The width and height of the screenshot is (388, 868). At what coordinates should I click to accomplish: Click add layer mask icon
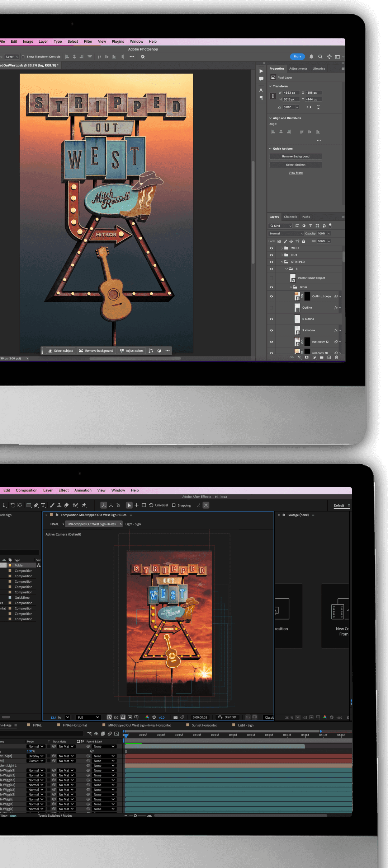coord(307,358)
